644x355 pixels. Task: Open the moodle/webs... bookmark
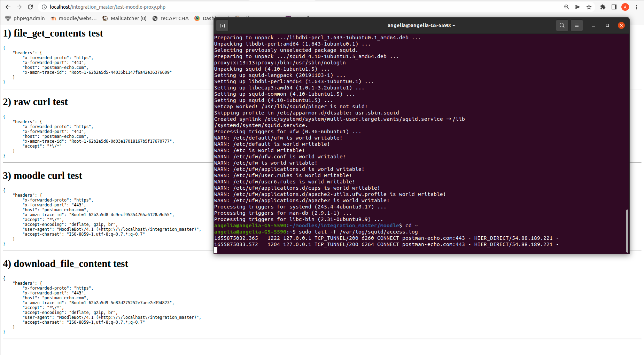[74, 18]
